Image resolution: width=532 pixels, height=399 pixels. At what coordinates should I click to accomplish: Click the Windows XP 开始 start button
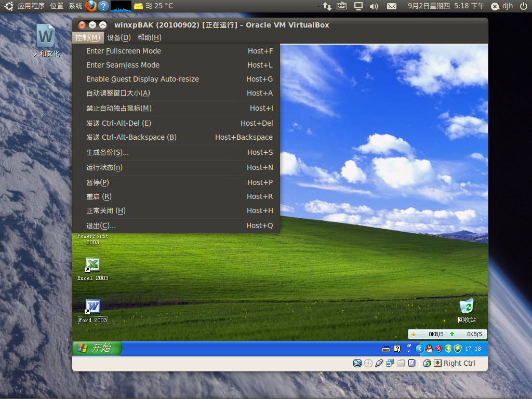point(97,349)
